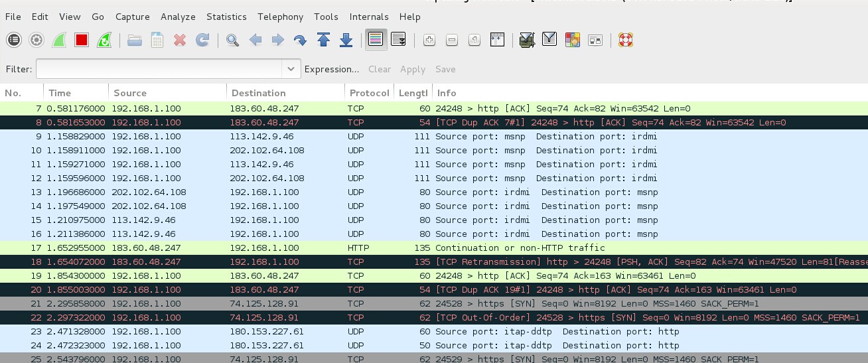
Task: Edit display filters icon
Action: [x=549, y=40]
